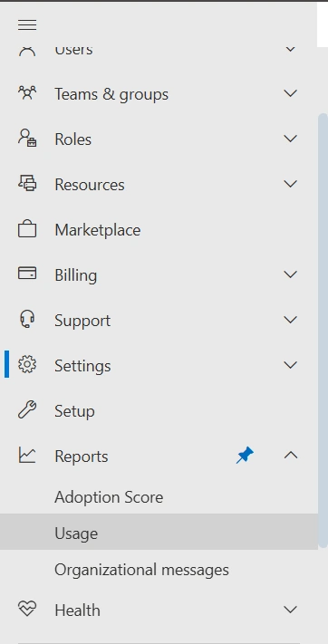Click the Roles person-badge icon
Screen dimensions: 328x644
pos(27,139)
